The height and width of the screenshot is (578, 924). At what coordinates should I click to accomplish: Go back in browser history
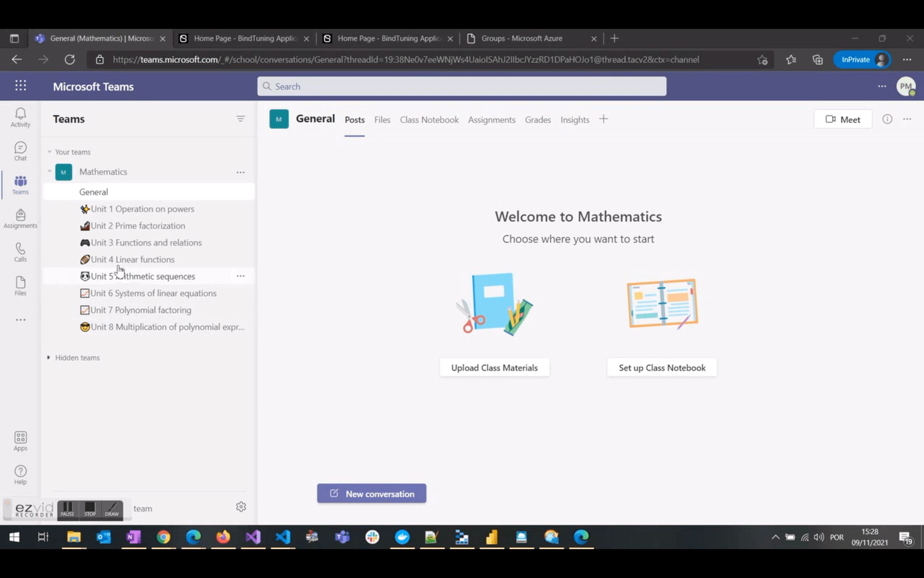tap(17, 60)
